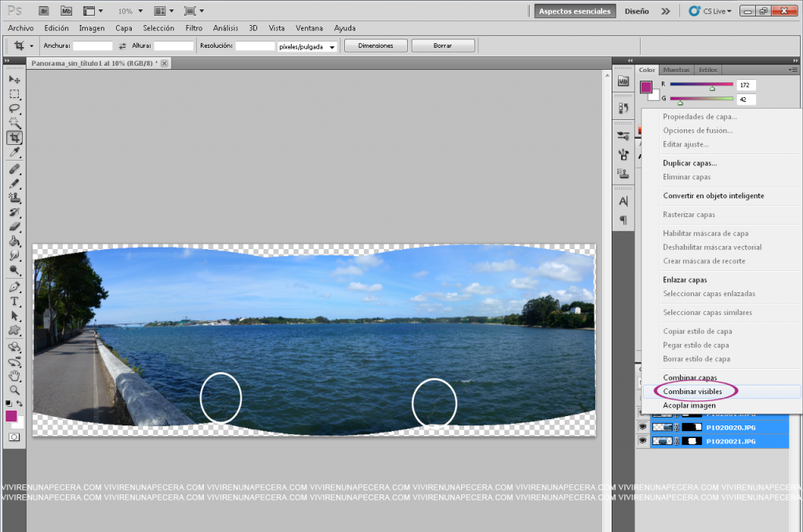Select the Zoom magnifier tool
This screenshot has height=532, width=803.
point(14,389)
